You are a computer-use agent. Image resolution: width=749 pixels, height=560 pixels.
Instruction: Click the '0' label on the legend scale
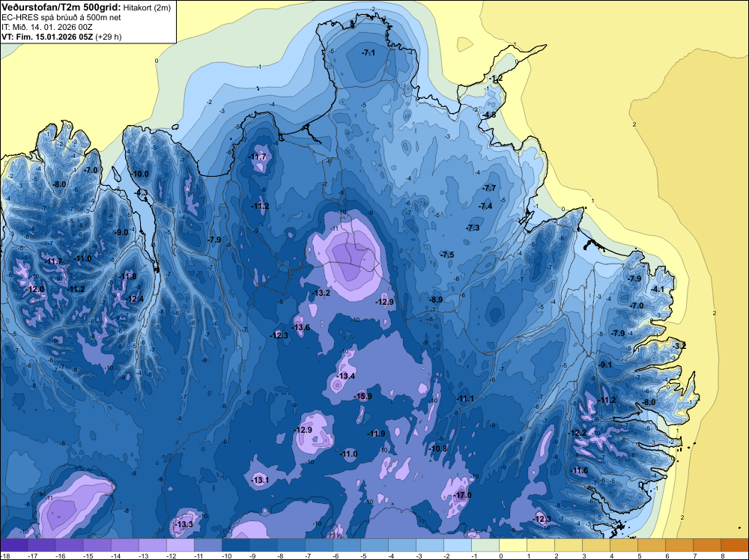(x=500, y=556)
